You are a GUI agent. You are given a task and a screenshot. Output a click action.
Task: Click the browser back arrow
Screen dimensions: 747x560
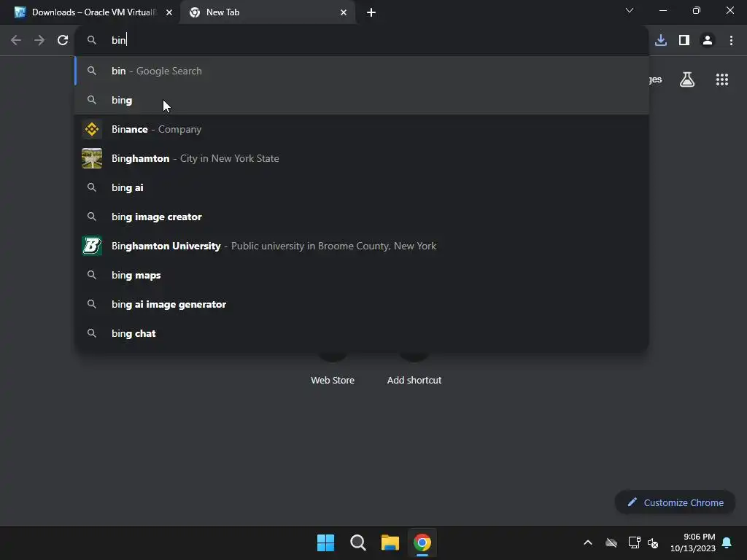pyautogui.click(x=16, y=41)
